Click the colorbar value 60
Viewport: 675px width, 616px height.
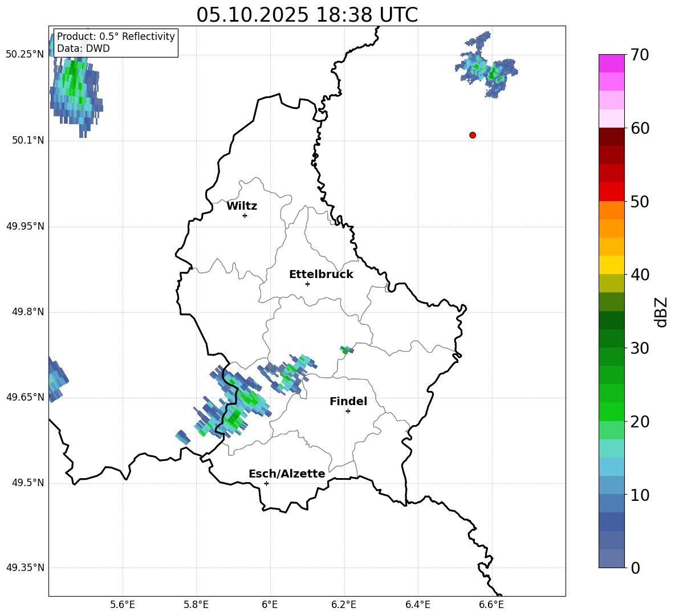(640, 128)
